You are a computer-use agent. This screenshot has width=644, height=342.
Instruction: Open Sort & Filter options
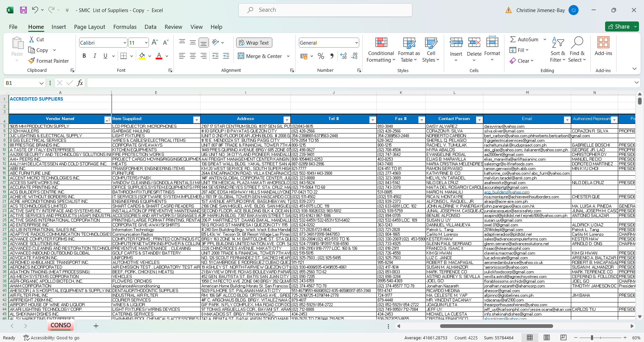pyautogui.click(x=557, y=50)
